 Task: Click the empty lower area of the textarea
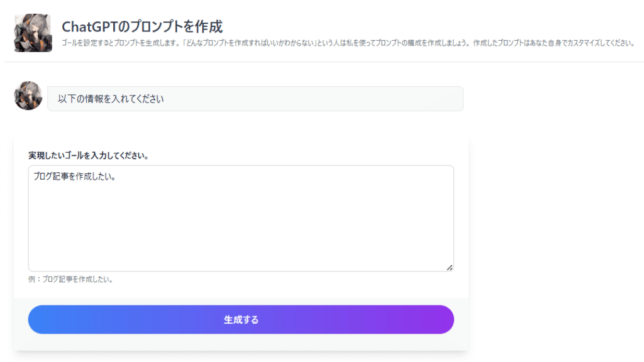pyautogui.click(x=241, y=234)
